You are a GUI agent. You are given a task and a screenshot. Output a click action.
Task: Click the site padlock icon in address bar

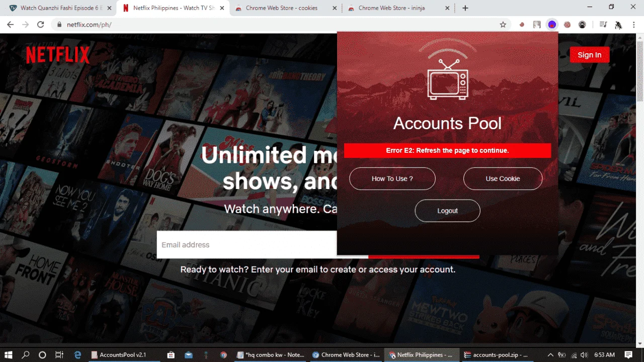click(x=59, y=25)
